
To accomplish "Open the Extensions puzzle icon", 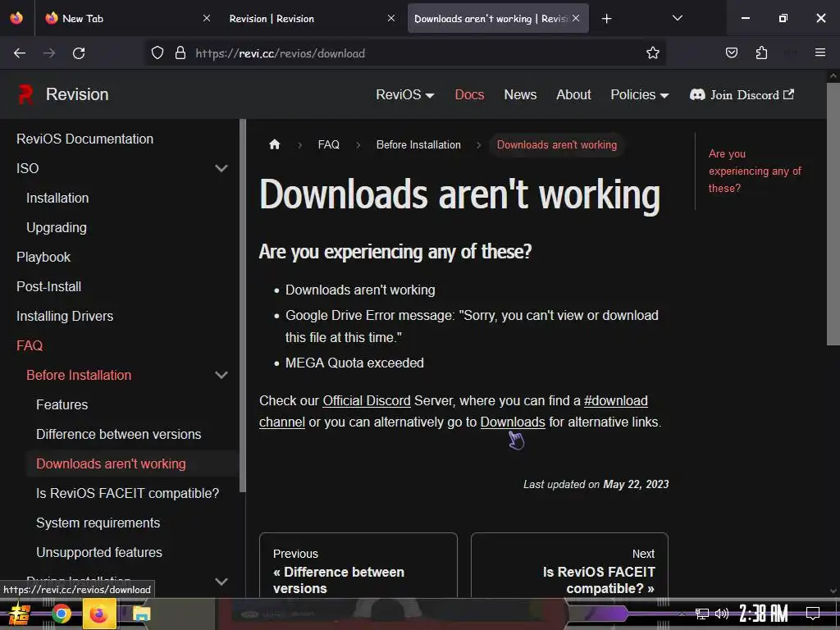I will tap(761, 52).
